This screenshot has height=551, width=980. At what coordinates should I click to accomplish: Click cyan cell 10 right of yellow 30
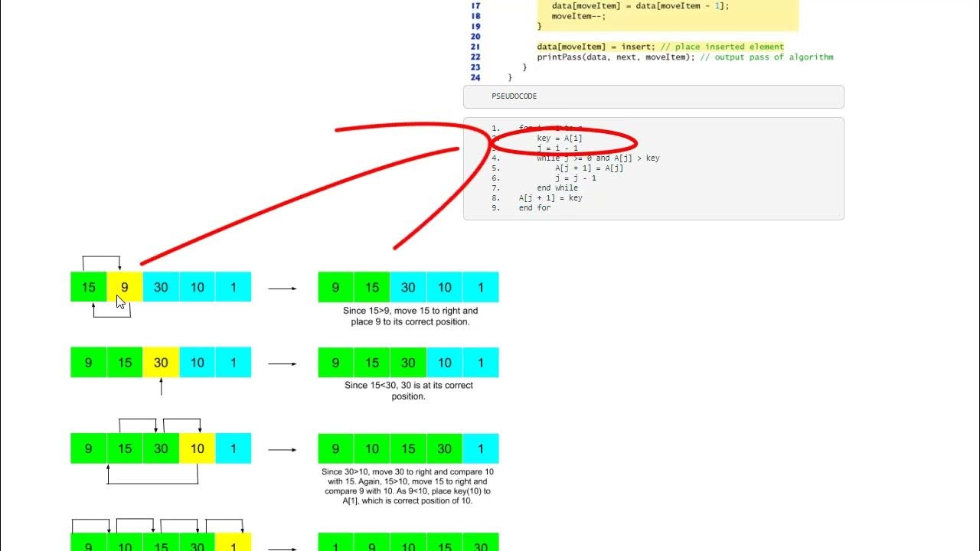point(198,362)
